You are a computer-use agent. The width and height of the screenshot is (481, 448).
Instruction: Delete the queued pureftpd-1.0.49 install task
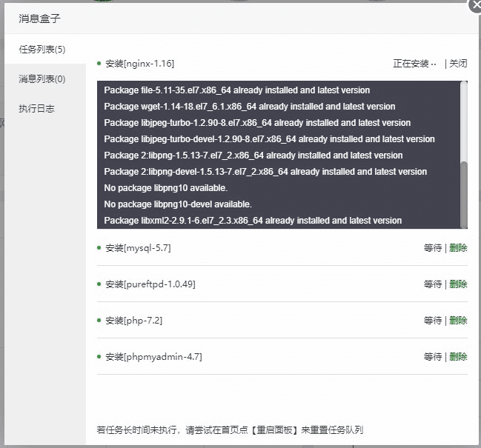coord(458,284)
